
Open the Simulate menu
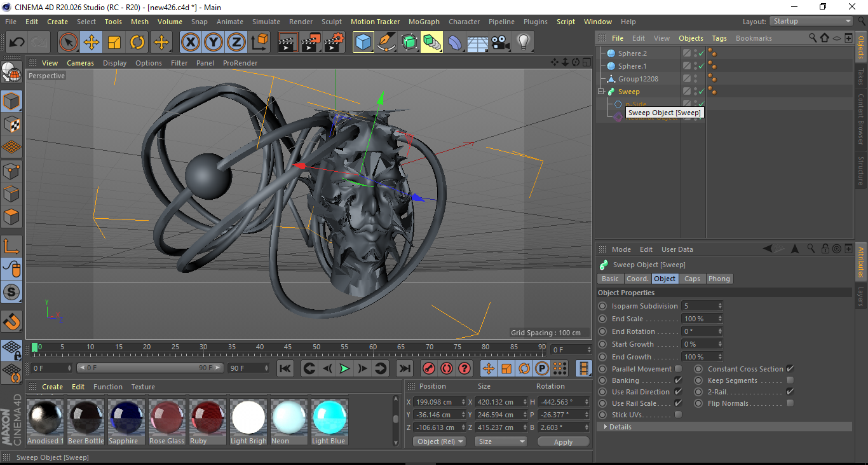(x=266, y=22)
